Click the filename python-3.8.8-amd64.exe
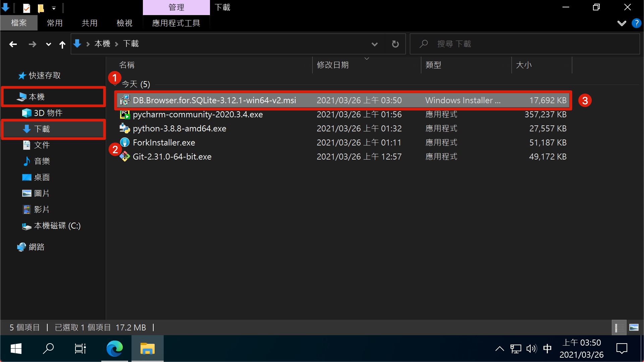644x362 pixels. [179, 128]
